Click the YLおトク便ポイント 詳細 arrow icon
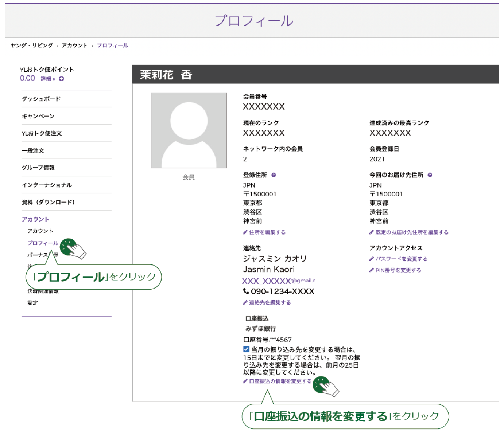The image size is (504, 439). [x=61, y=79]
